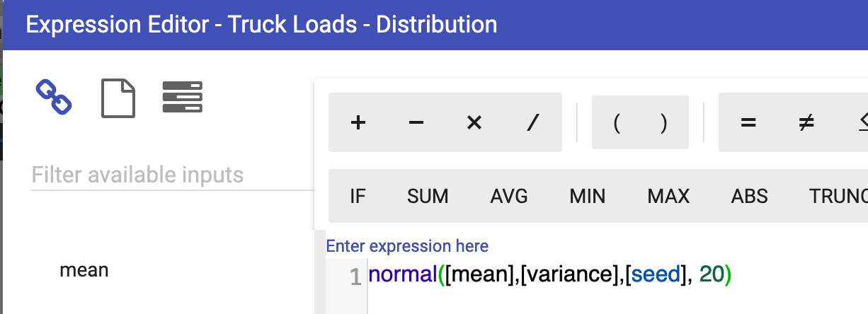Insert the IF function

tap(358, 196)
